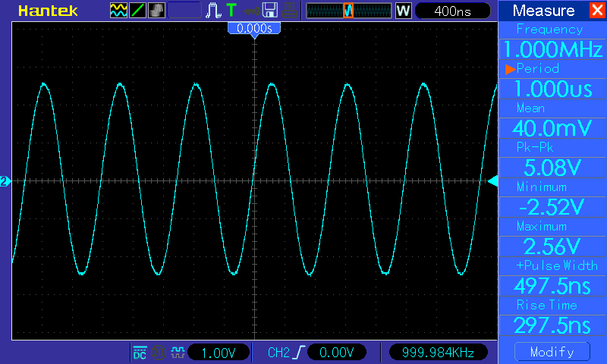Click the 0.00V trigger level readout
This screenshot has height=364, width=607.
[336, 353]
